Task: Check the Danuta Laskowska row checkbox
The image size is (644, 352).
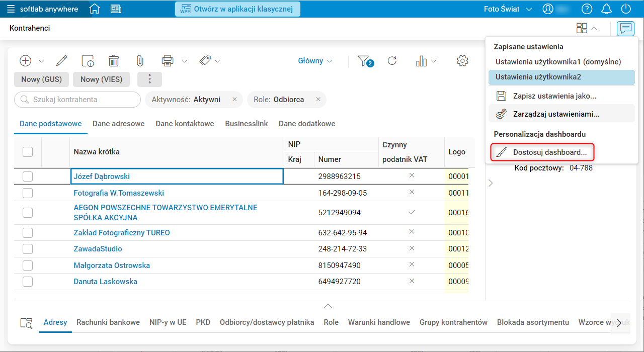Action: click(x=28, y=282)
